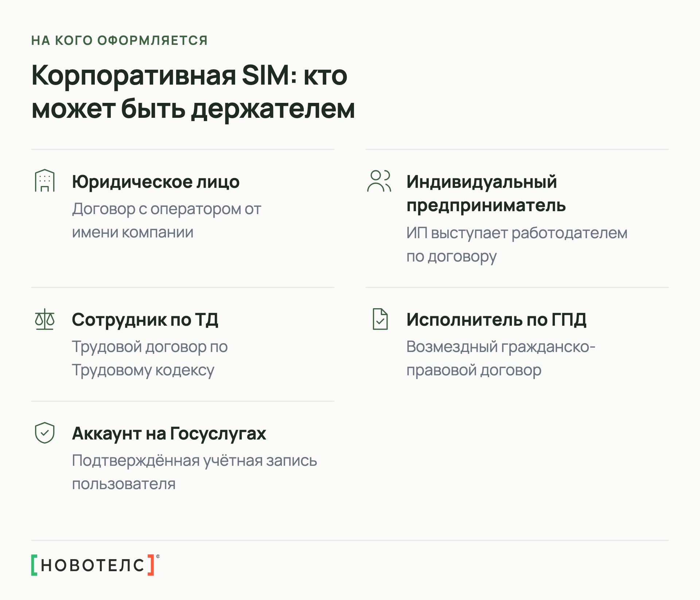Click the text Договор с оператором от имени компании
Screen dimensions: 700x600
click(x=167, y=220)
